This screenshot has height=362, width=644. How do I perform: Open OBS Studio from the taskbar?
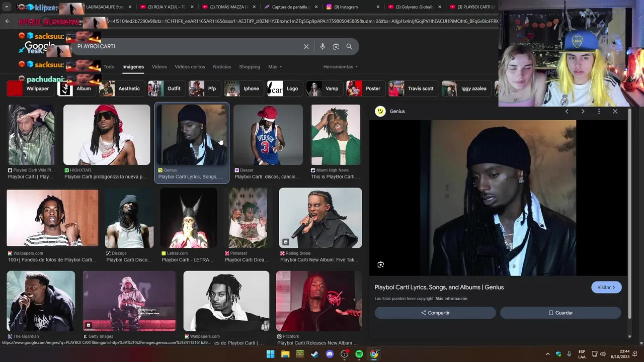tap(345, 354)
